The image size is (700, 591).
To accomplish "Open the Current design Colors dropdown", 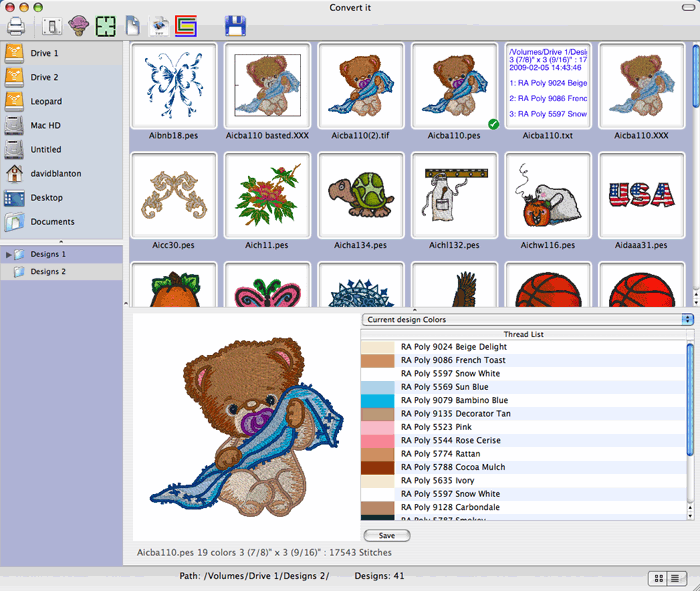I will (x=528, y=320).
